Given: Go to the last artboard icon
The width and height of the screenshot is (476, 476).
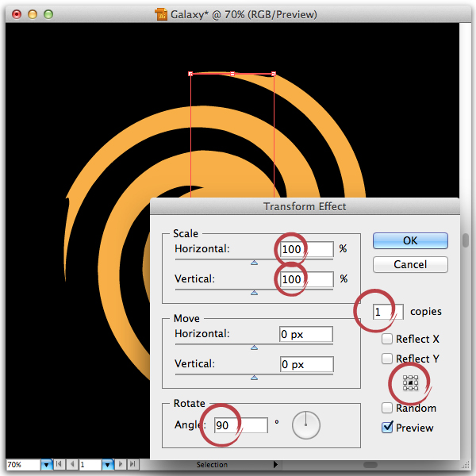Looking at the screenshot, I should click(x=132, y=464).
